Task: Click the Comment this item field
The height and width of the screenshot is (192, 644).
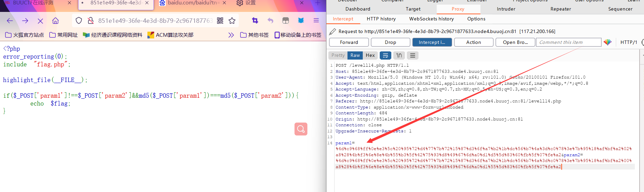Action: tap(568, 42)
